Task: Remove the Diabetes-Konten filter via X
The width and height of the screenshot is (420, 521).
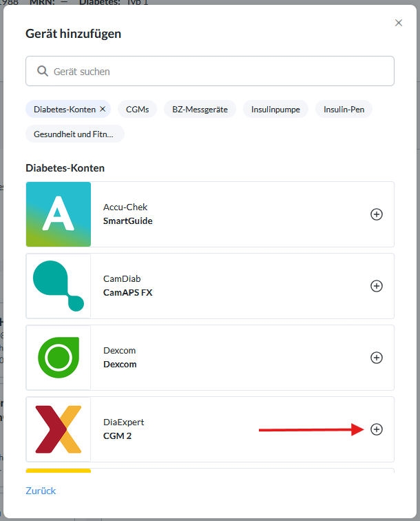Action: [x=103, y=109]
